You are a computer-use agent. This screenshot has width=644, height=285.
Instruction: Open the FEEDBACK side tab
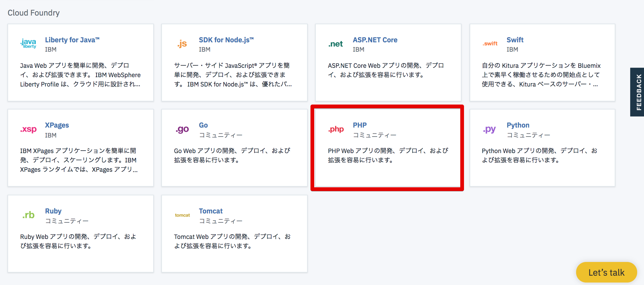pos(637,92)
